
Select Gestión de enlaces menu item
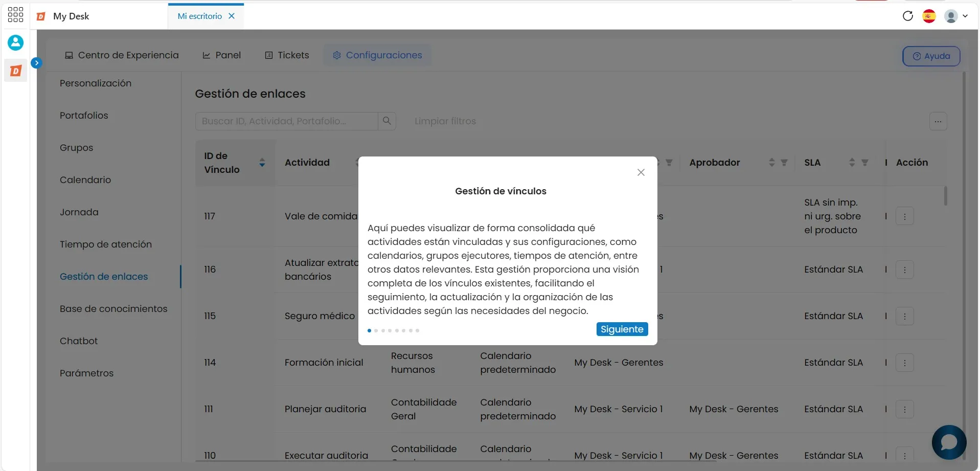pyautogui.click(x=104, y=277)
